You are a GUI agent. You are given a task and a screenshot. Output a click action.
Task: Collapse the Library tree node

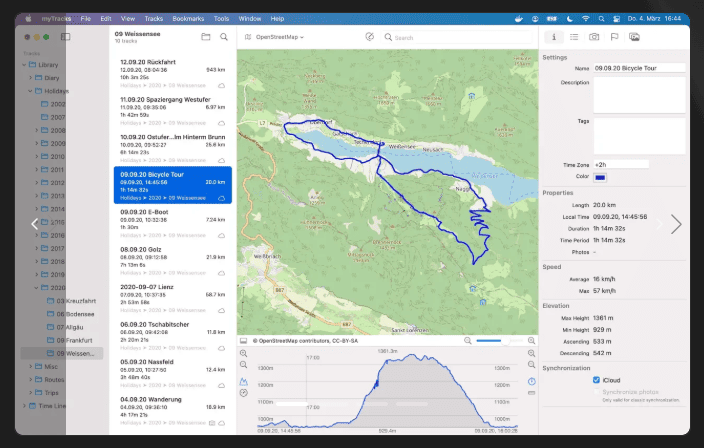24,65
